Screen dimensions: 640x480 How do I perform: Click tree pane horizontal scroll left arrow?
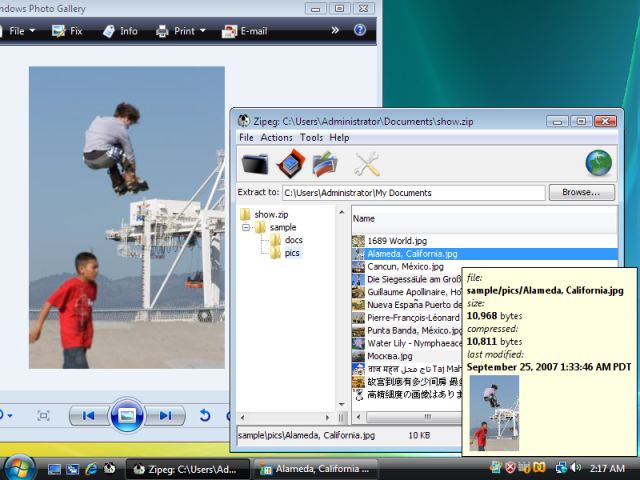(243, 418)
